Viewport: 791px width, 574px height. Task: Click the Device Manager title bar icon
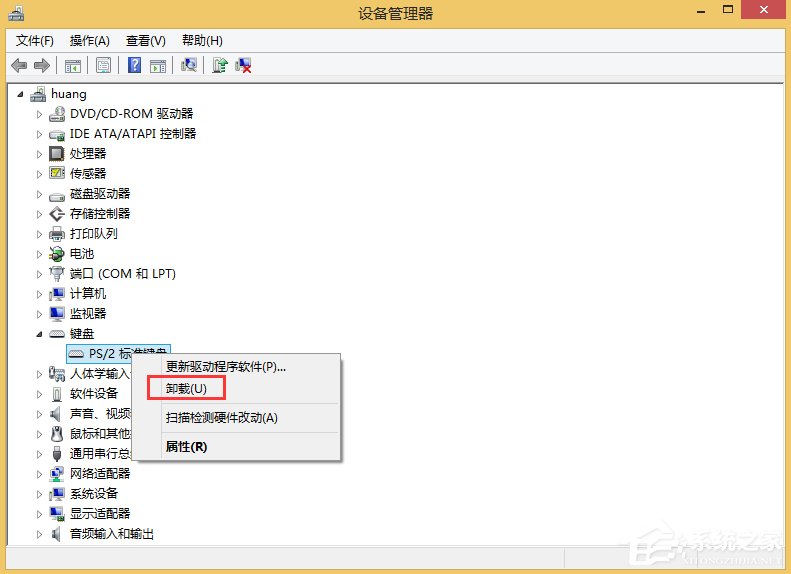pos(16,14)
